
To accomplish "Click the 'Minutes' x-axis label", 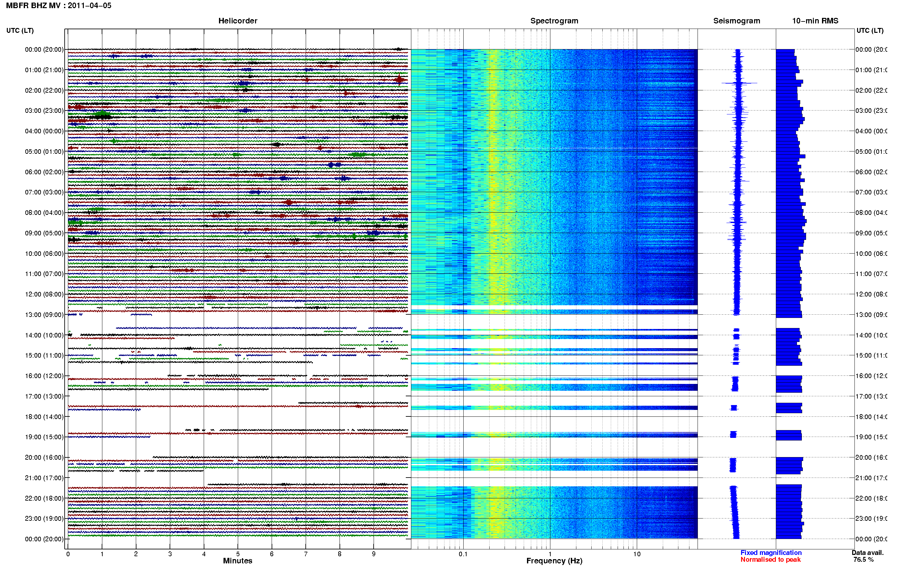I will [x=237, y=561].
